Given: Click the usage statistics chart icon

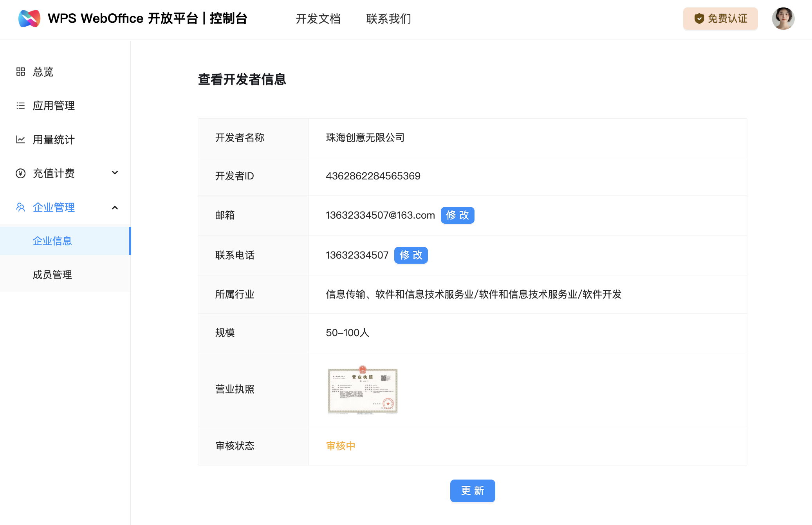Looking at the screenshot, I should tap(20, 139).
